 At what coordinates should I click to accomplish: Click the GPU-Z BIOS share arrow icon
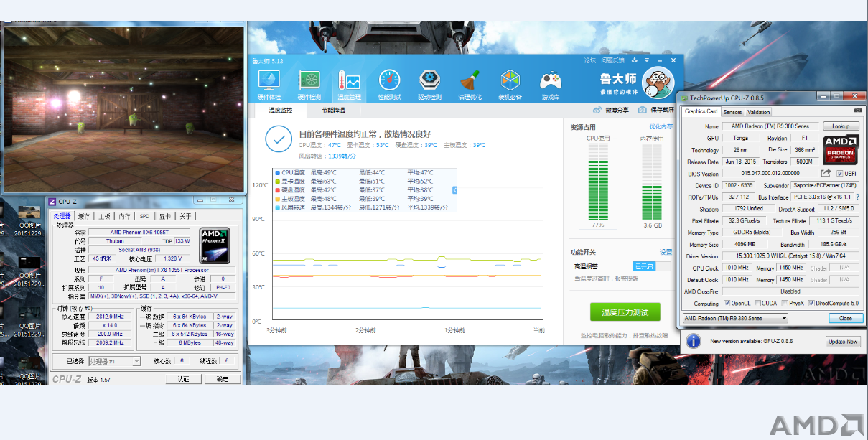tap(826, 173)
